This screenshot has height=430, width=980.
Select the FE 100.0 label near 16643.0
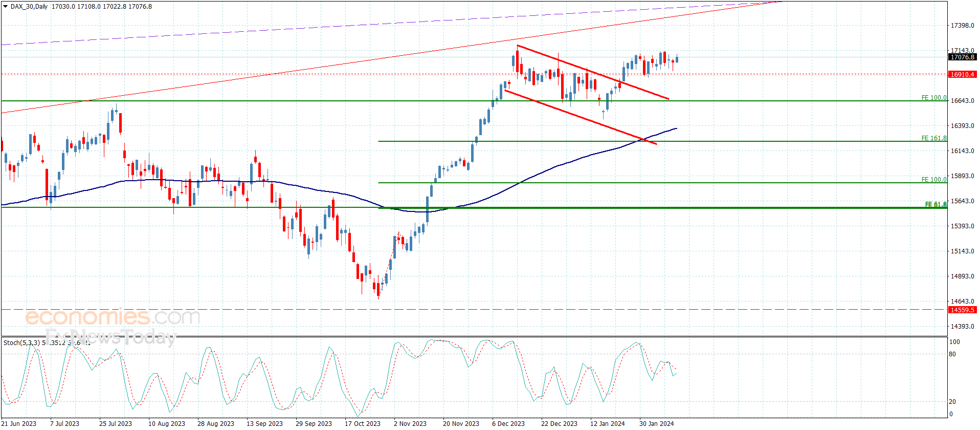click(x=933, y=98)
